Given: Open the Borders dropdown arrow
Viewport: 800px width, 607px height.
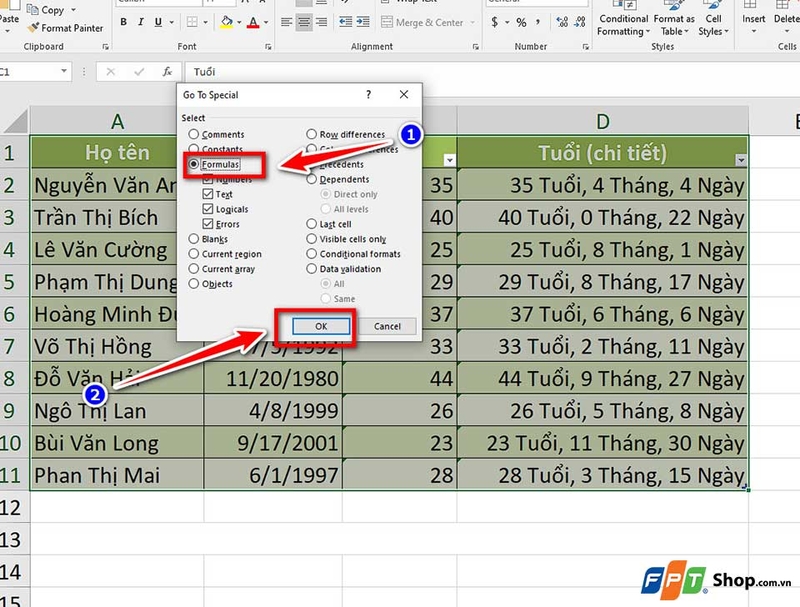Looking at the screenshot, I should pos(204,22).
